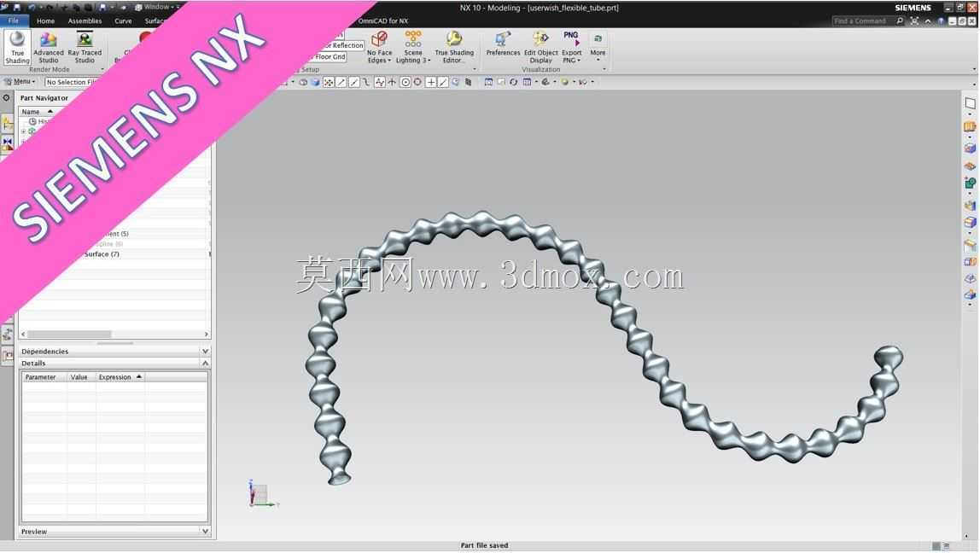Open the Window menu in title bar
The height and width of the screenshot is (553, 980).
point(155,7)
